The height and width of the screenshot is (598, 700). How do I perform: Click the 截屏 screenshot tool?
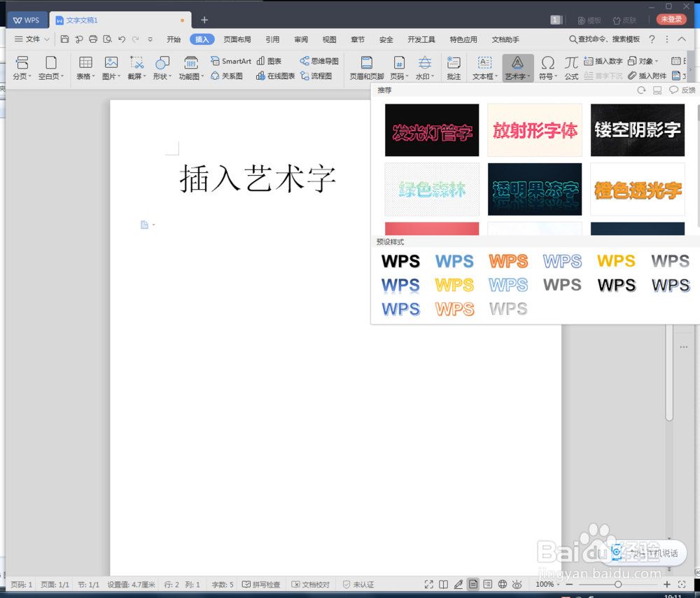[x=136, y=68]
